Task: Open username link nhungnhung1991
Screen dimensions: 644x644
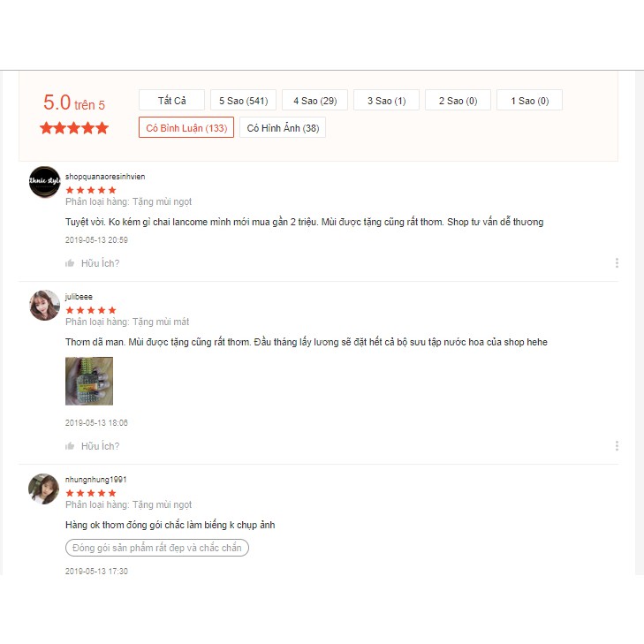Action: (x=96, y=480)
